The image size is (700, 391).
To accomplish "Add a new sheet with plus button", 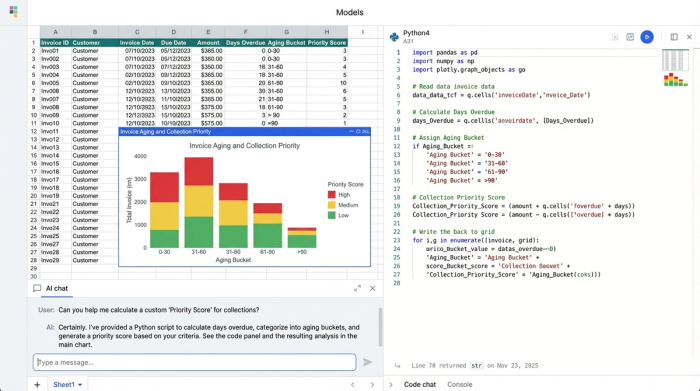I will point(37,384).
